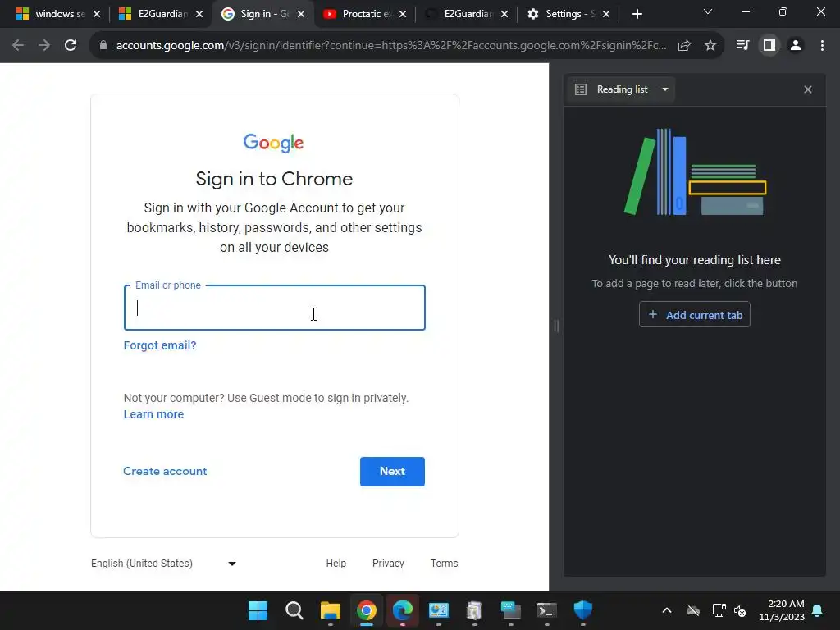Viewport: 840px width, 630px height.
Task: Show hidden icons in system tray
Action: [x=666, y=610]
